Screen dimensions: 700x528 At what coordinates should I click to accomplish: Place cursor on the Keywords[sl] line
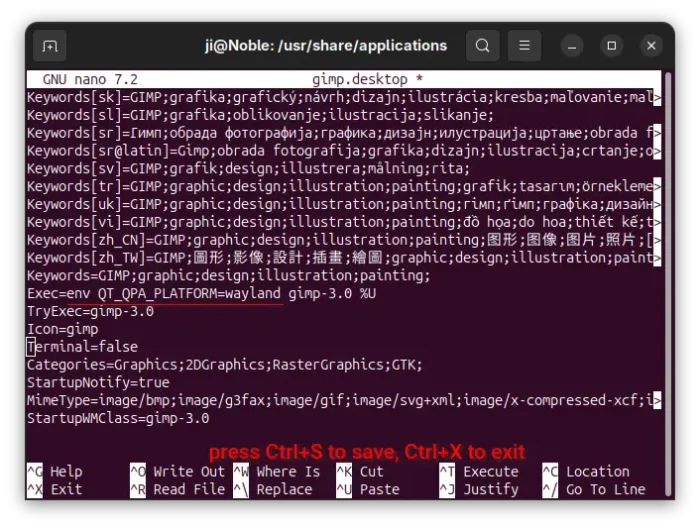click(x=260, y=115)
